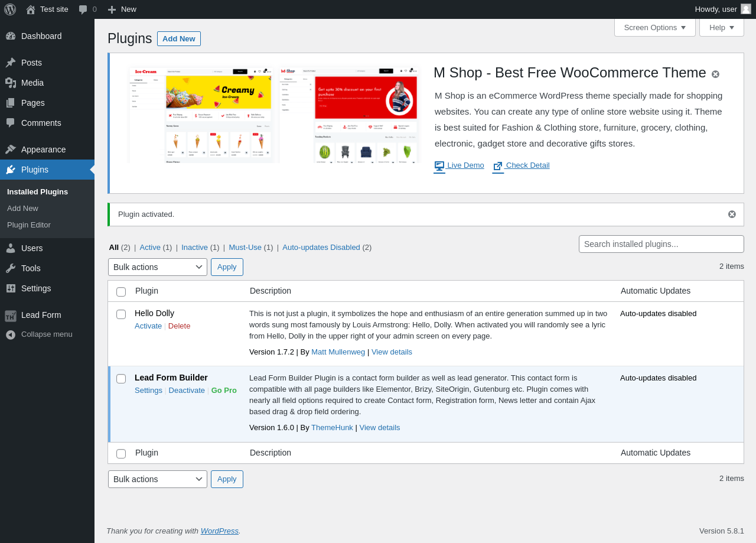Open the Plugin Editor submenu item
The height and width of the screenshot is (543, 756).
(x=29, y=225)
